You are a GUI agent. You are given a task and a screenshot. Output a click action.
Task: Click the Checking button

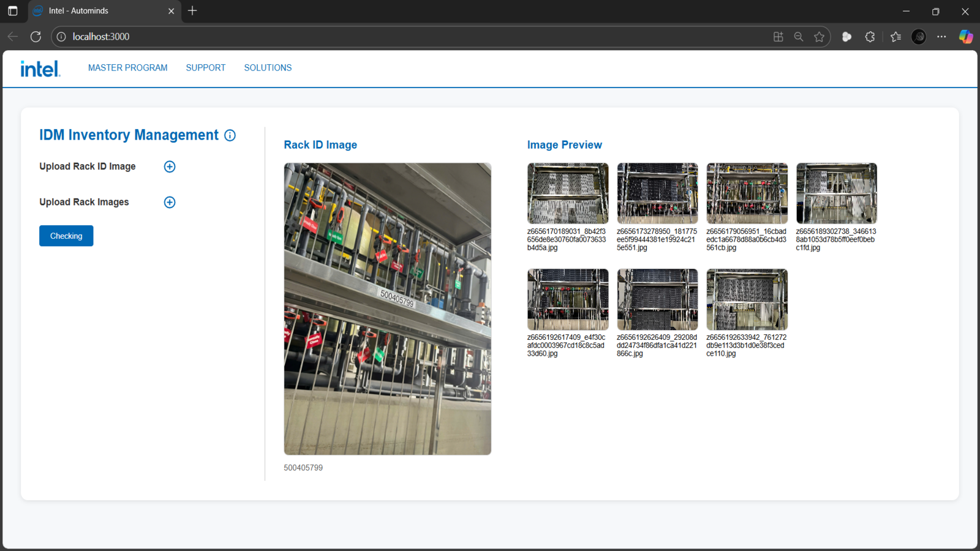66,236
